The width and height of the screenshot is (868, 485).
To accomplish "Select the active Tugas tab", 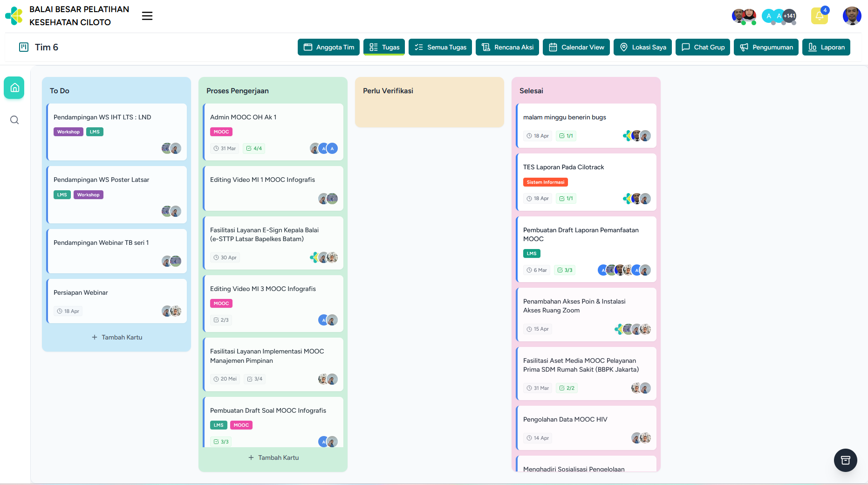I will click(x=383, y=47).
